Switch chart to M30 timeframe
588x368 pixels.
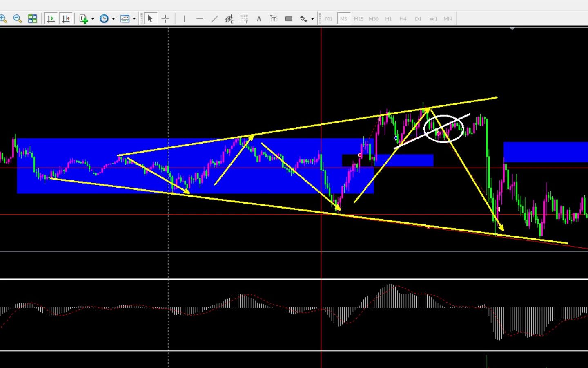pyautogui.click(x=373, y=19)
